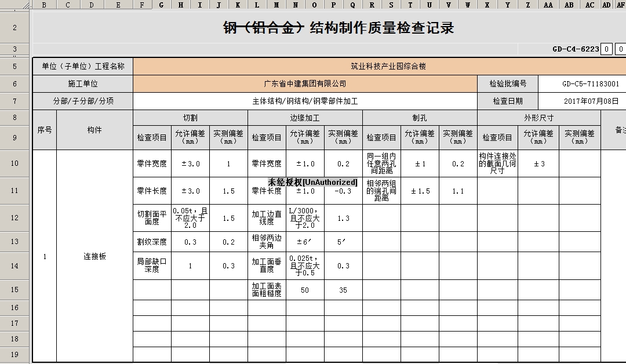Select the 切割面平面度 cell
The image size is (626, 364).
(152, 218)
